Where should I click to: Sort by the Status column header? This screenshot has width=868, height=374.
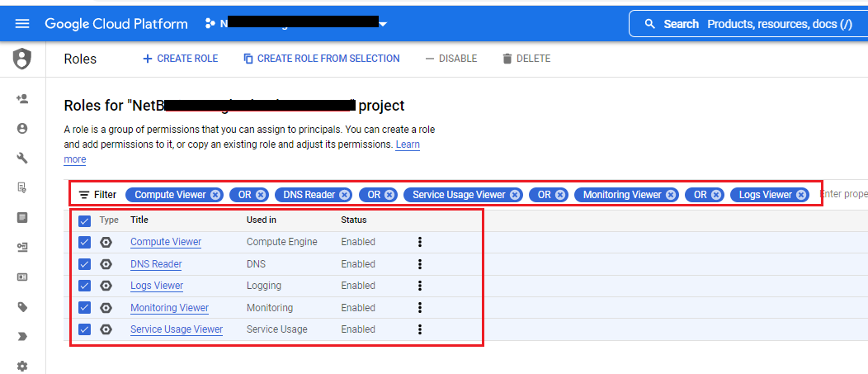tap(354, 220)
